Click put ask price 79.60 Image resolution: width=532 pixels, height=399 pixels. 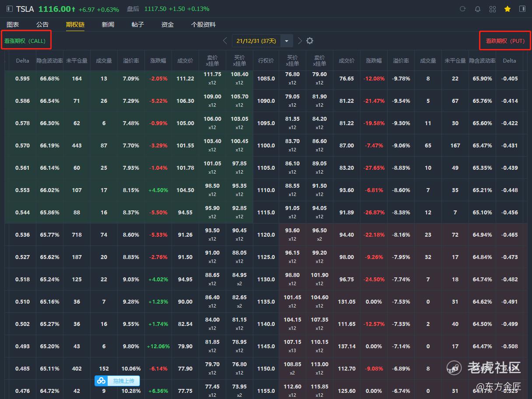tap(319, 74)
